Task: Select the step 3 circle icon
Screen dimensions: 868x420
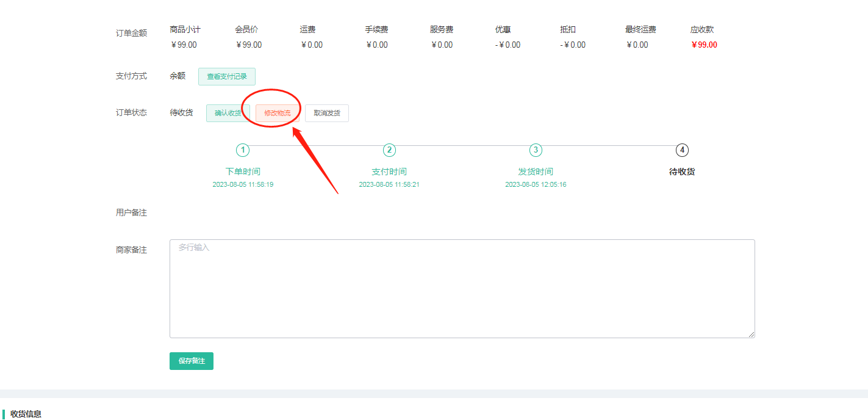Action: click(536, 150)
